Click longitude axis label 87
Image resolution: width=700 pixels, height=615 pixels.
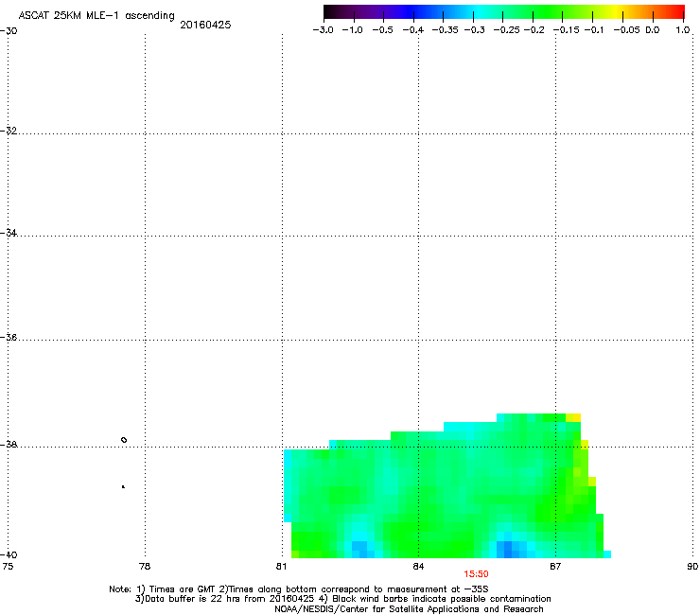[555, 567]
